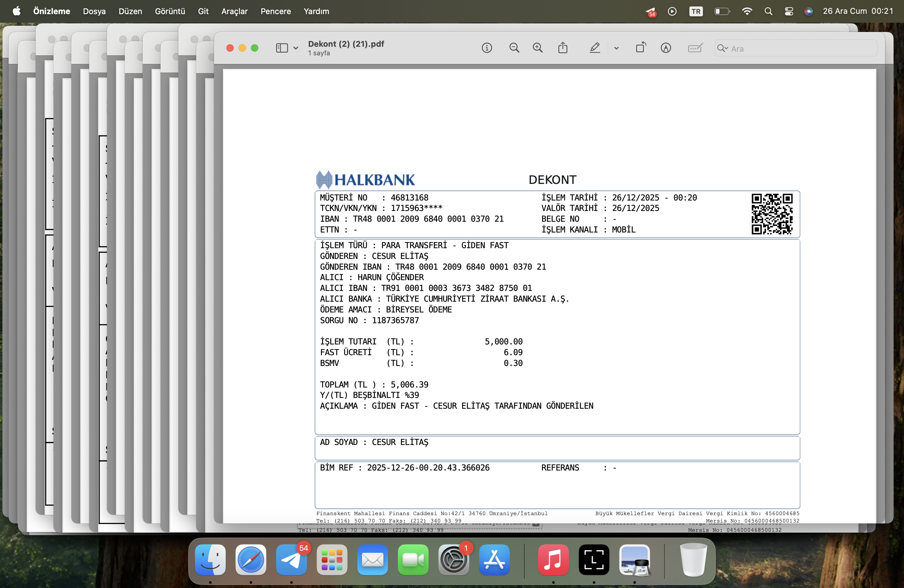This screenshot has height=588, width=904.
Task: Open Mail from the Dock
Action: 373,559
